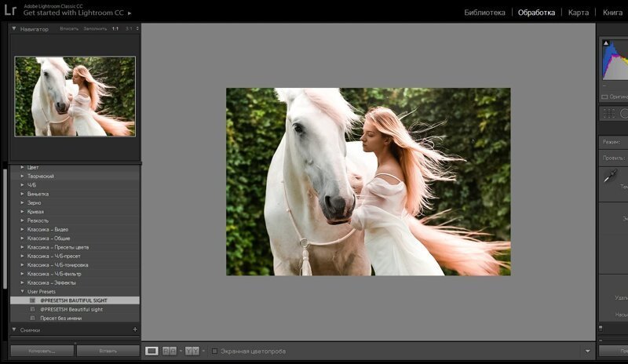Set navigator zoom to Вписать

tap(69, 29)
